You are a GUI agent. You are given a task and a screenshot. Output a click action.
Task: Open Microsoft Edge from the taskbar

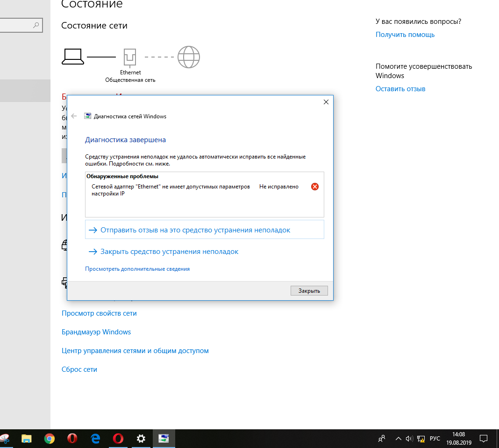pos(95,439)
